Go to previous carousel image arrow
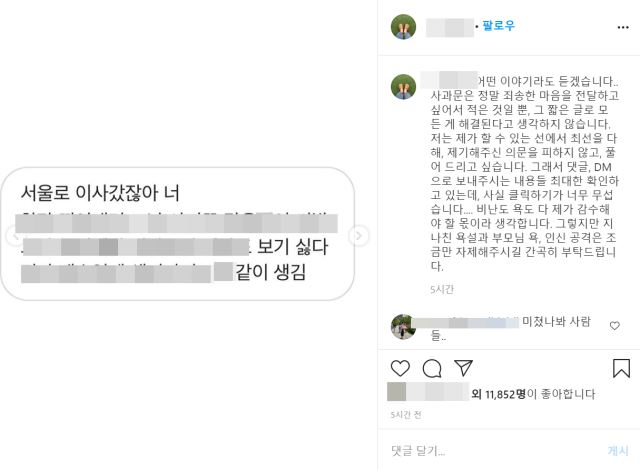The height and width of the screenshot is (470, 640). point(16,235)
